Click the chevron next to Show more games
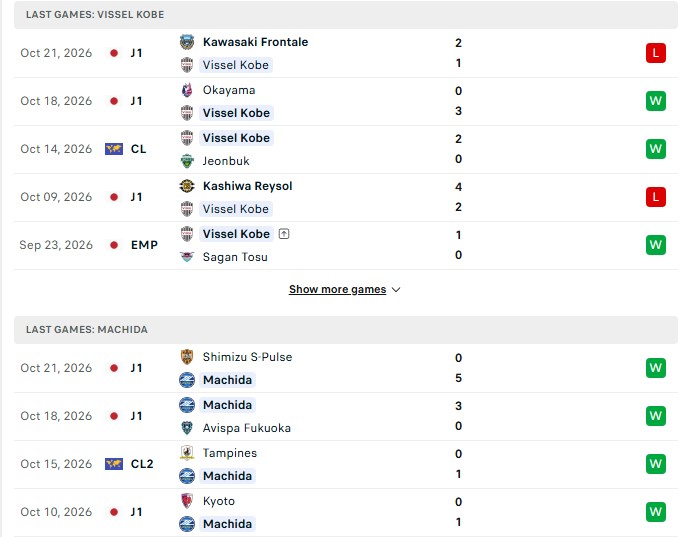Viewport: 686px width, 537px height. (396, 290)
